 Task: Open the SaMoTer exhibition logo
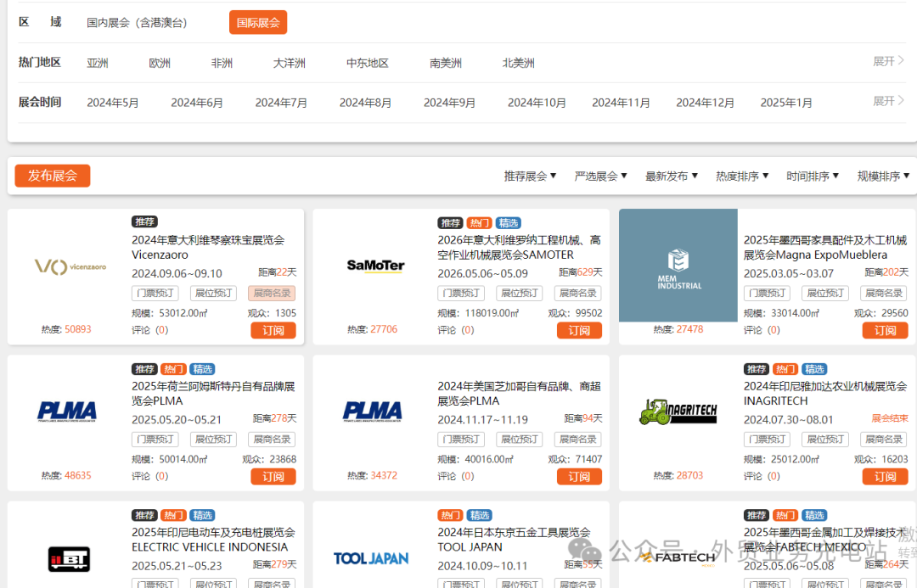375,266
